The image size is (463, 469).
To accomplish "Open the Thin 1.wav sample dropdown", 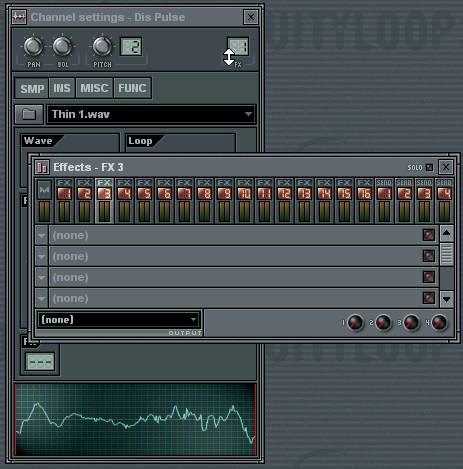I will (x=151, y=114).
